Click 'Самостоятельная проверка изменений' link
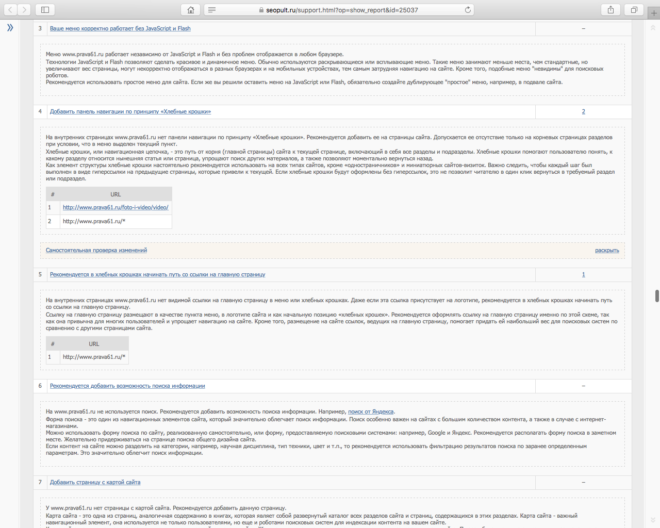660x528 pixels. pos(94,250)
